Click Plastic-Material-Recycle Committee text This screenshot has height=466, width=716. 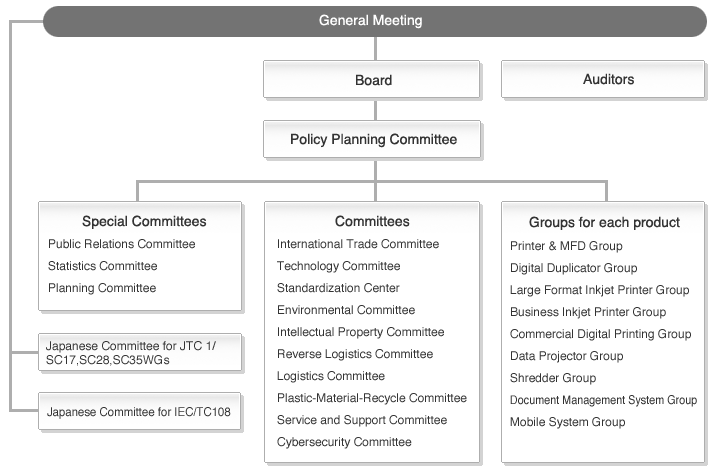pos(372,398)
